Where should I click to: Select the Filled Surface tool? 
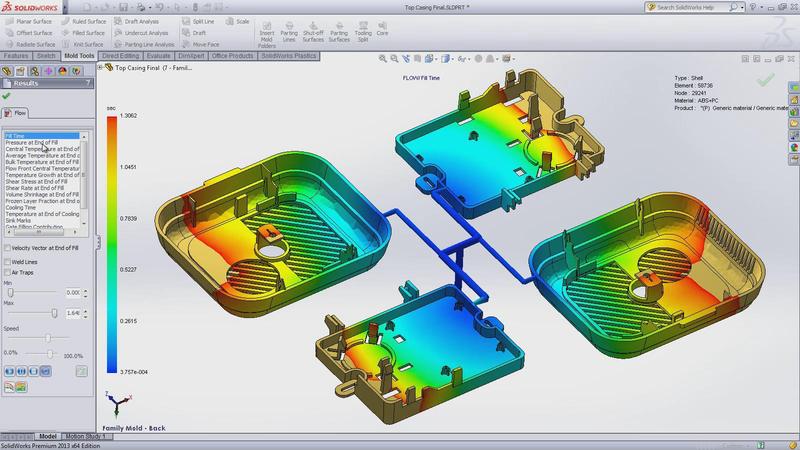tap(83, 33)
